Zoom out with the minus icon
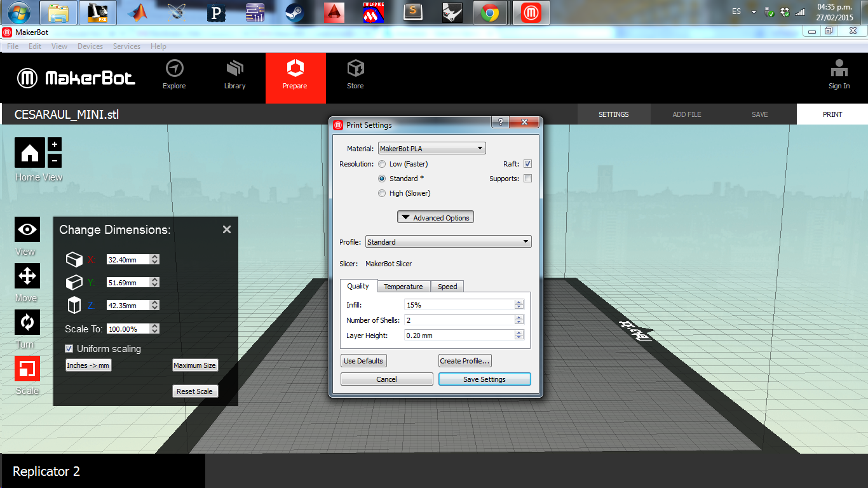 (x=55, y=160)
